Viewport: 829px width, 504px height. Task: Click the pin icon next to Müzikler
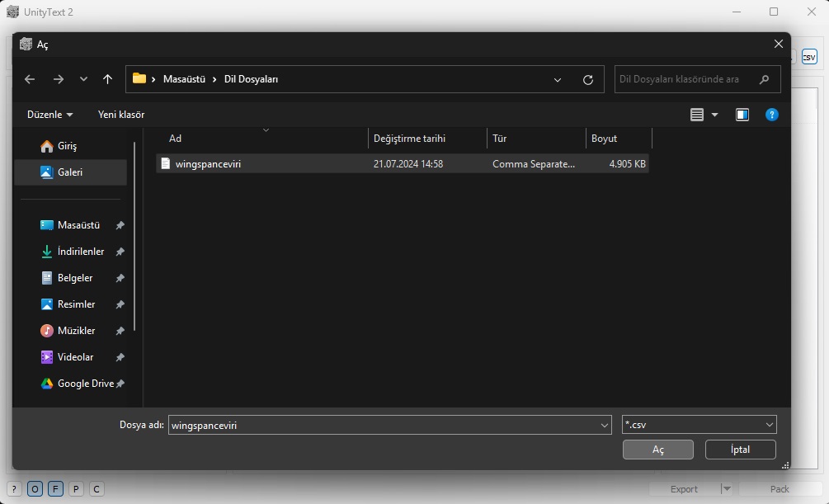(120, 331)
